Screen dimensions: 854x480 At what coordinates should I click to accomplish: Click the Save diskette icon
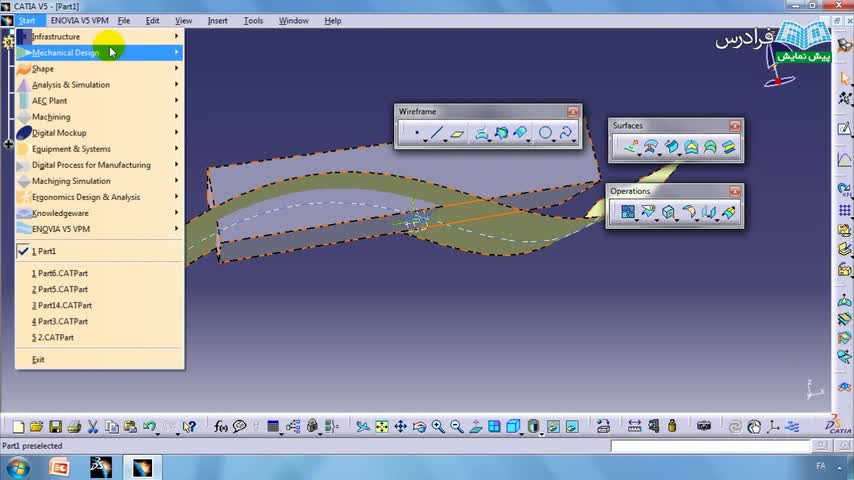point(55,427)
